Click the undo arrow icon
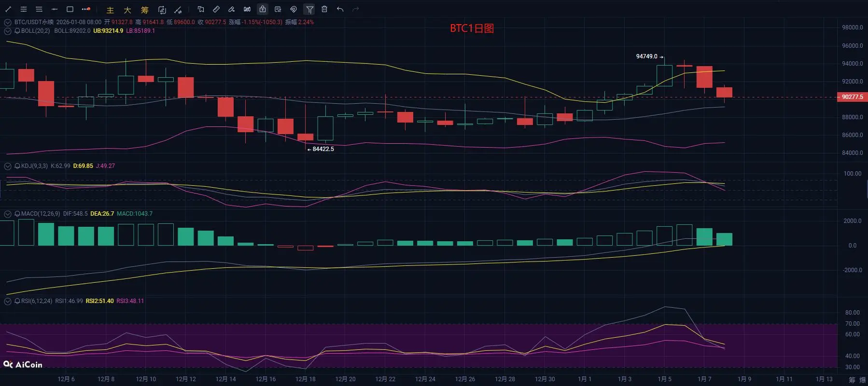Screen dimensions: 868x386 [340, 9]
